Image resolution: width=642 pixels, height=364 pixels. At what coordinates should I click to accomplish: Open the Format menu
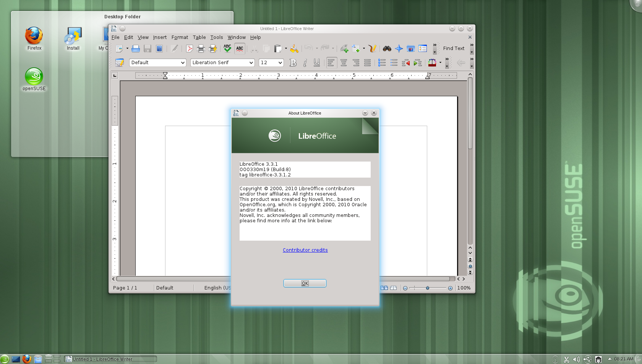click(x=180, y=37)
